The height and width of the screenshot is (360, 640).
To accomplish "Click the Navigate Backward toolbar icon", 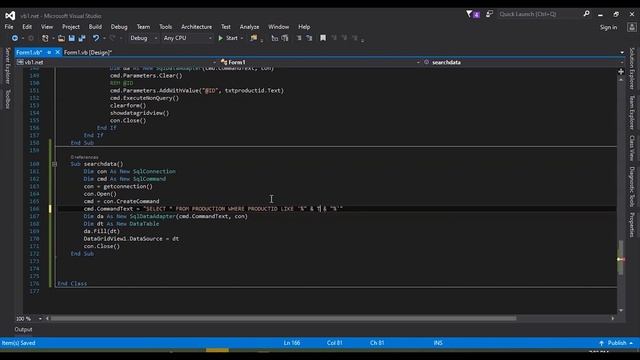I will (x=15, y=38).
